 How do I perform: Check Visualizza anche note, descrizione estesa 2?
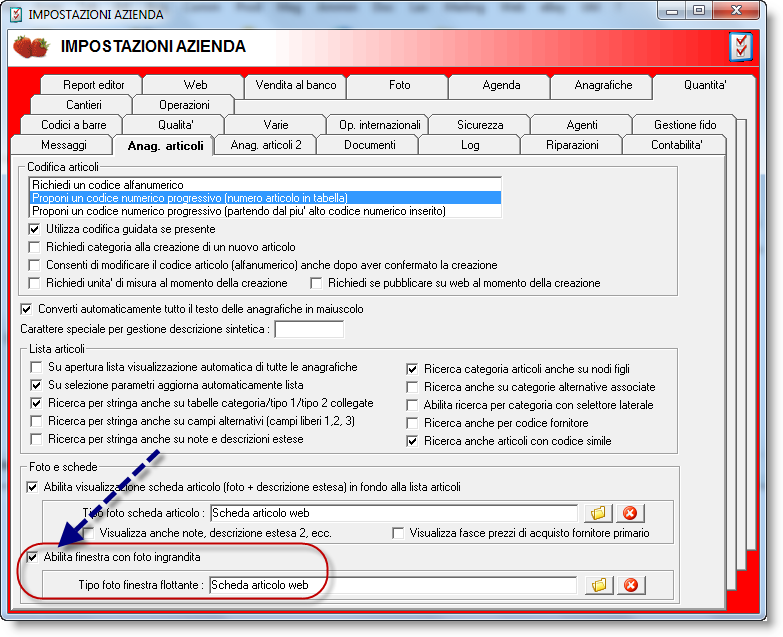coord(88,533)
